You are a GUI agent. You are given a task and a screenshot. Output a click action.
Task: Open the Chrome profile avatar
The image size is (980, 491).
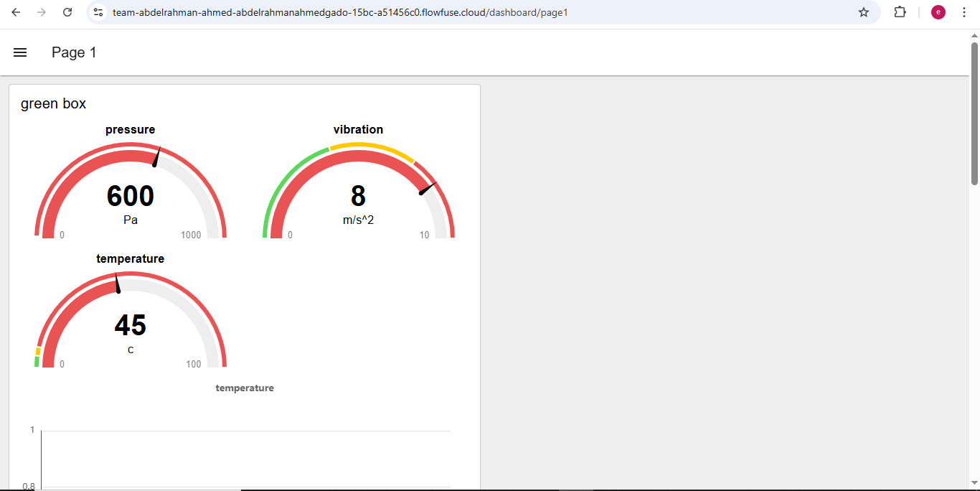[938, 12]
